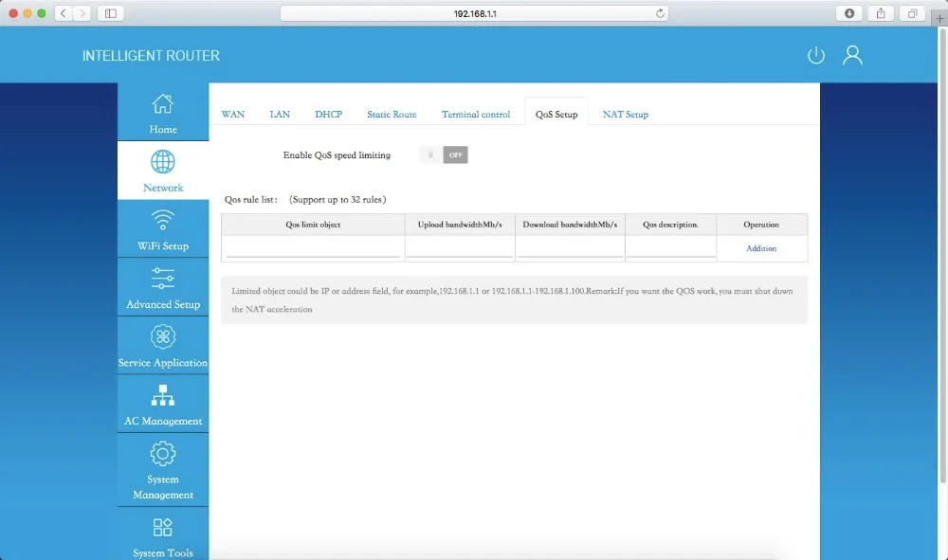Open Service Application in sidebar

tap(163, 346)
